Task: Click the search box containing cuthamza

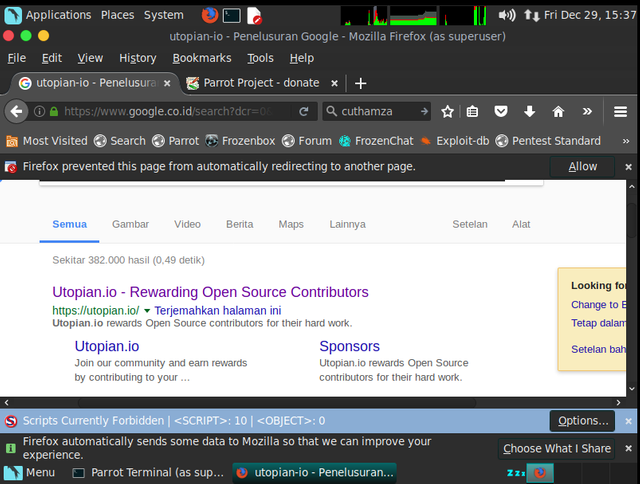Action: click(x=376, y=111)
